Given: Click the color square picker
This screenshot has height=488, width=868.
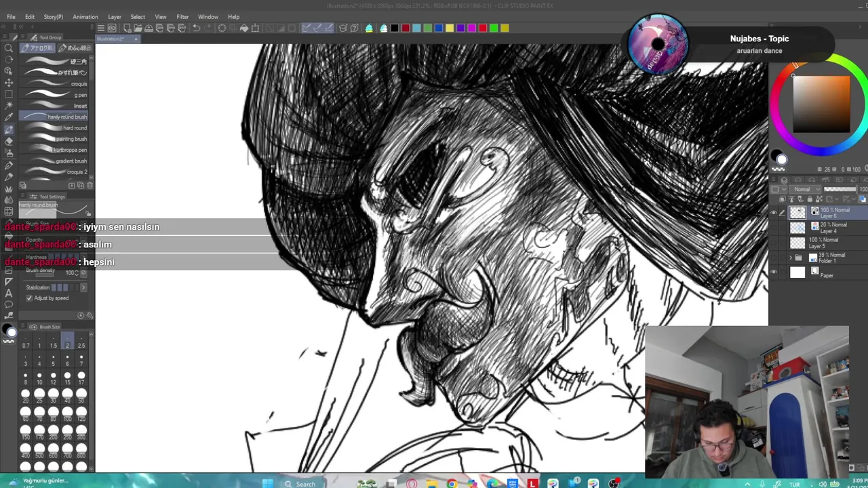Looking at the screenshot, I should (822, 105).
